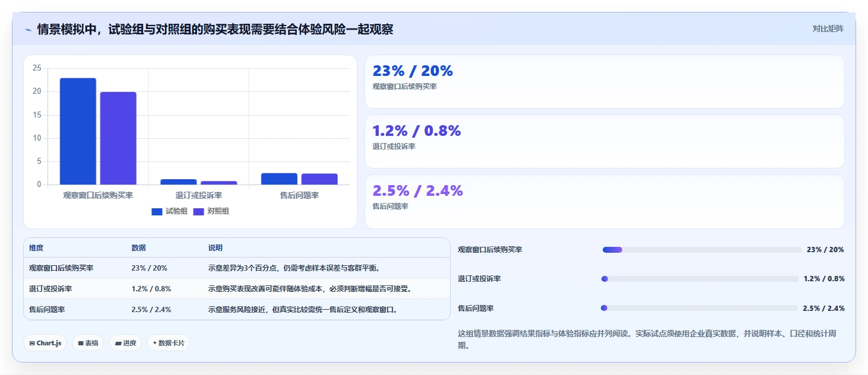The height and width of the screenshot is (375, 868).
Task: Click the 对比矩阵 label in header
Action: [828, 28]
